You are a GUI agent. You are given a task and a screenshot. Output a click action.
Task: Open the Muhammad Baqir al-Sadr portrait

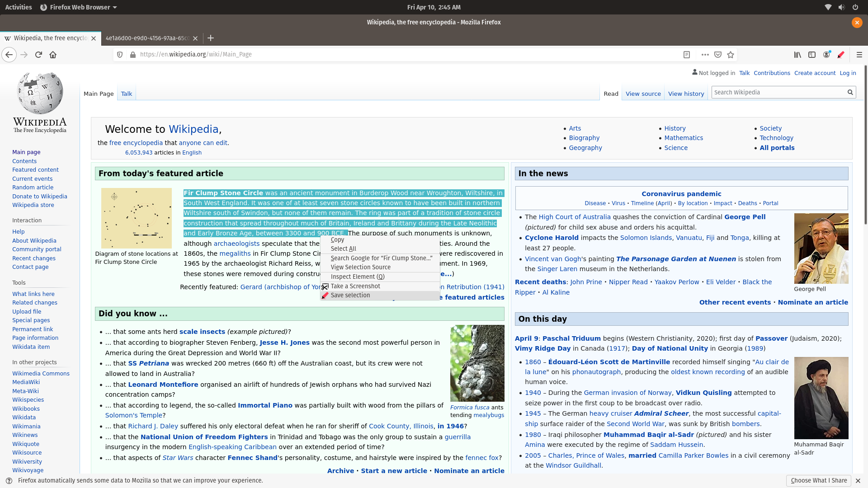click(821, 398)
